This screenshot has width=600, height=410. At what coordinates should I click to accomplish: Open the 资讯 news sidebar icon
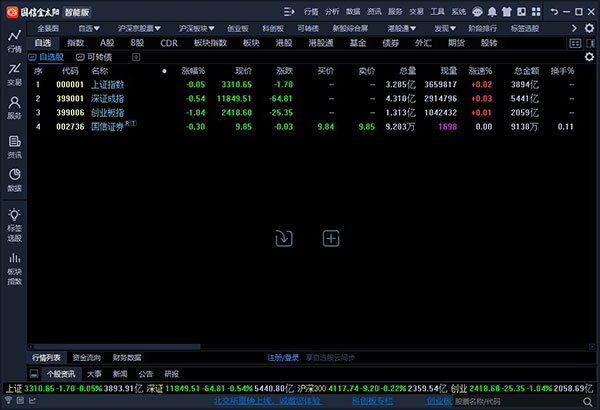click(14, 147)
